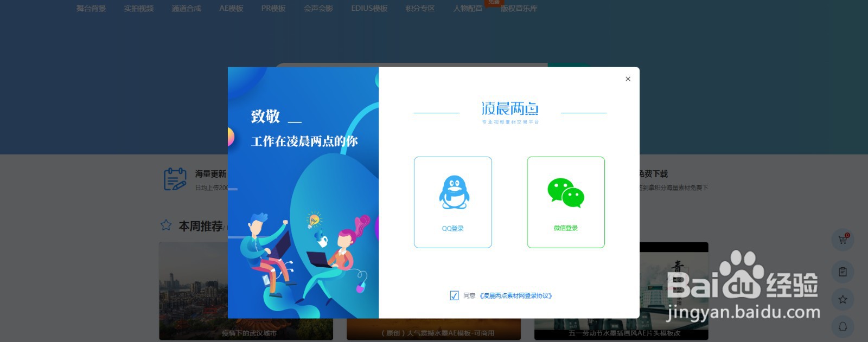
Task: Click the 免费下载 text
Action: [653, 174]
